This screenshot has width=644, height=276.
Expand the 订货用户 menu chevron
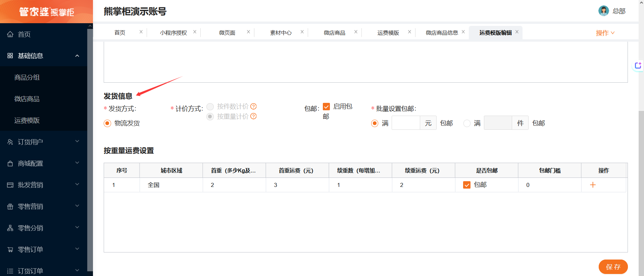77,142
